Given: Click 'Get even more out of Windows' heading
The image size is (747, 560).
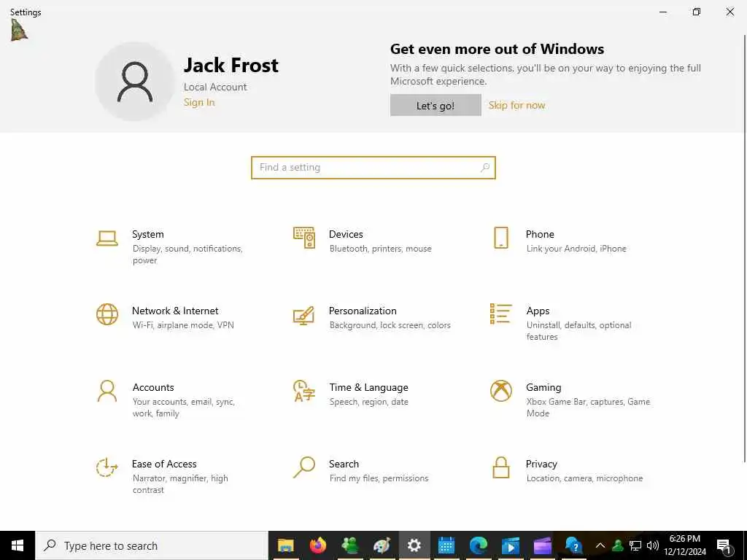Looking at the screenshot, I should 497,49.
